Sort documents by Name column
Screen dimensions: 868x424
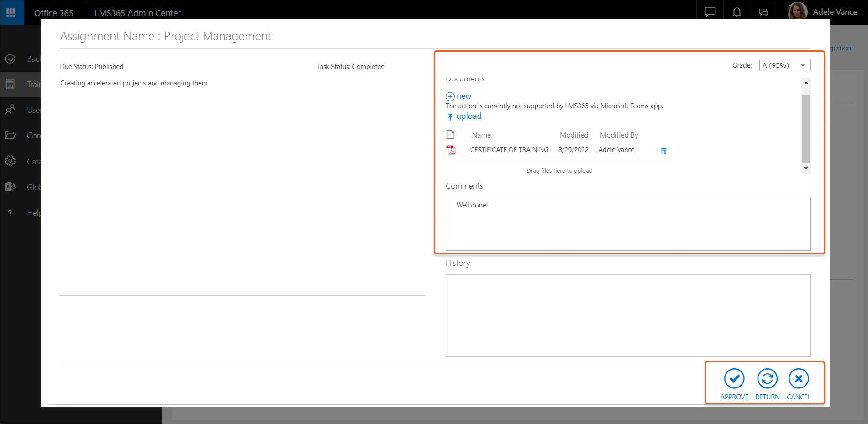tap(481, 135)
